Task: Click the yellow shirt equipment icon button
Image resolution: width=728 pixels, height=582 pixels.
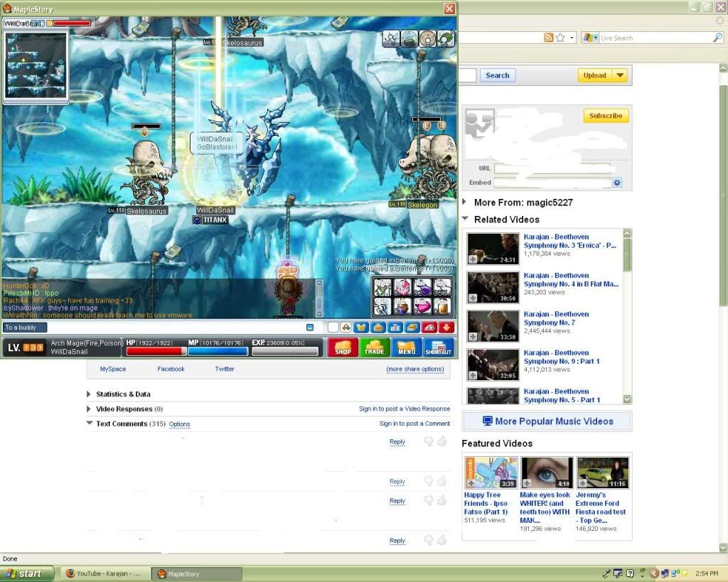Action: 360,327
